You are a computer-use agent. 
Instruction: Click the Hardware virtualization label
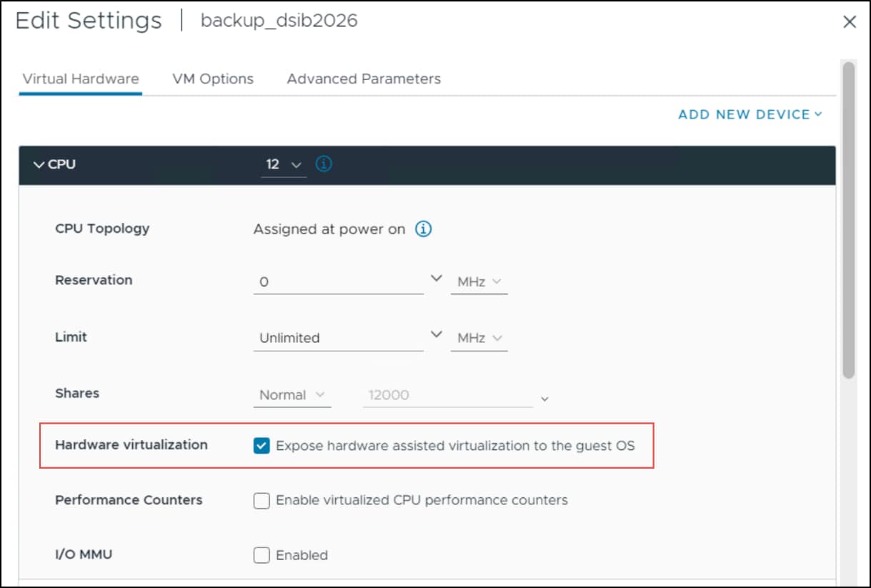tap(131, 445)
